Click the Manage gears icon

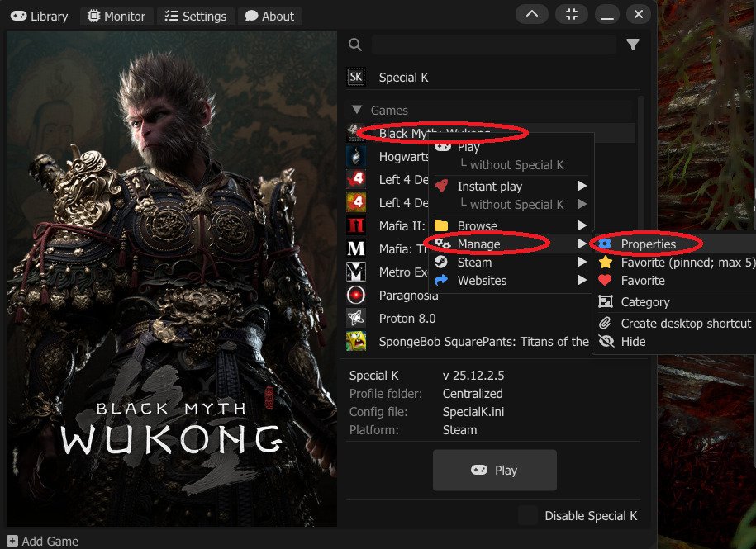click(x=442, y=244)
